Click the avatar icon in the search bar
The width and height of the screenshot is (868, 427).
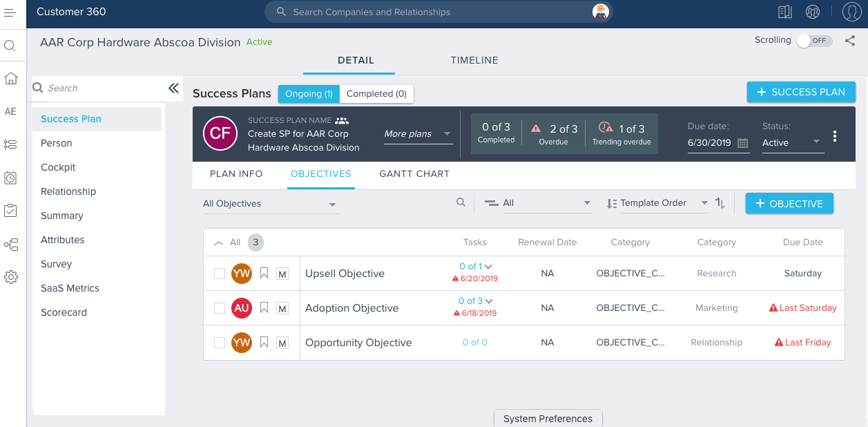601,12
